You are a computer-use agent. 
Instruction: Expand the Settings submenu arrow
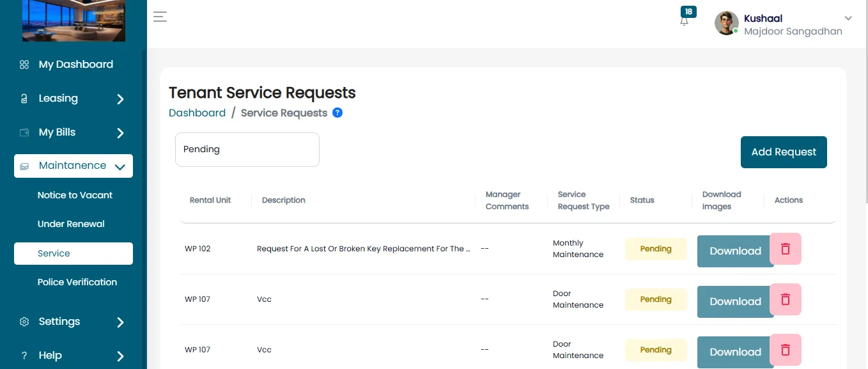pos(120,322)
